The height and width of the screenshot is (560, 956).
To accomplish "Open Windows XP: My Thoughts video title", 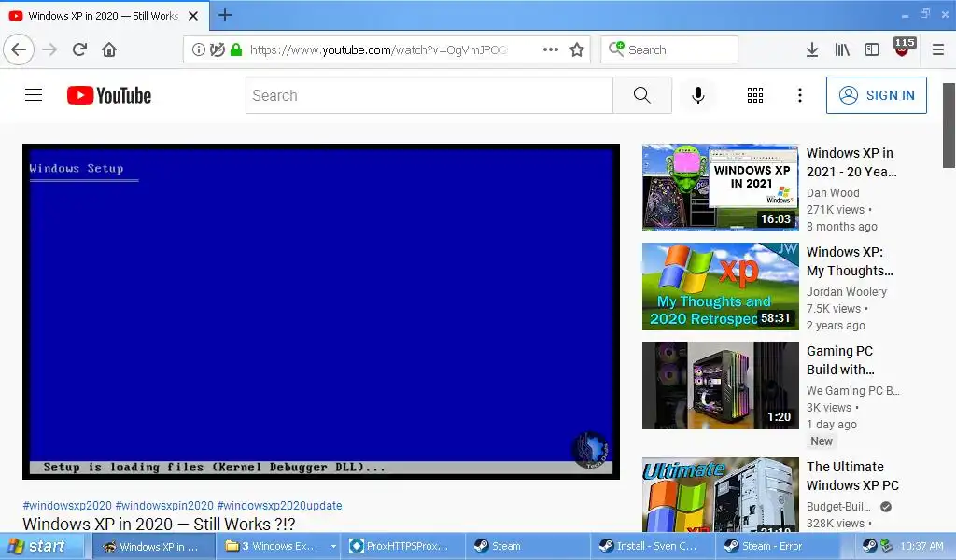I will pyautogui.click(x=850, y=260).
